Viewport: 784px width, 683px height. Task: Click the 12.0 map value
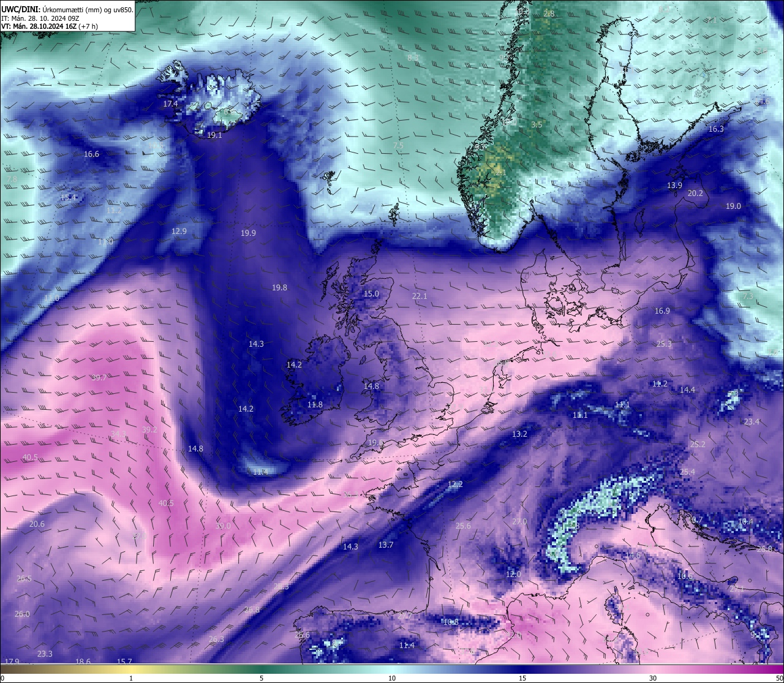pyautogui.click(x=513, y=575)
